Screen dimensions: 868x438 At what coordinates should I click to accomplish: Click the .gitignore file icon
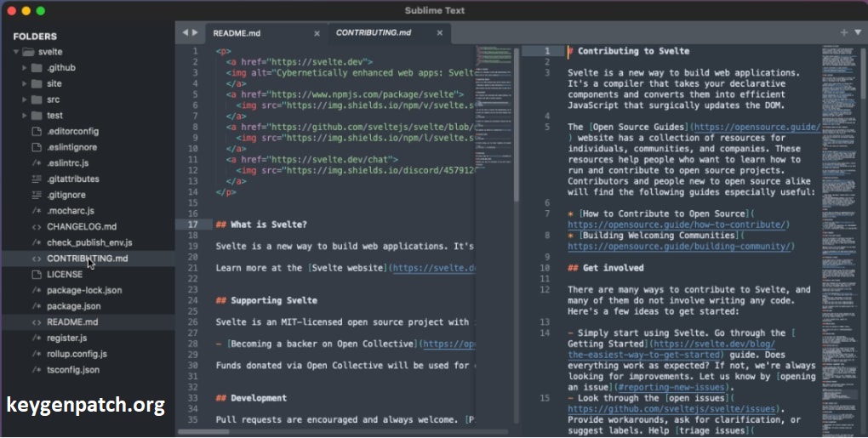tap(37, 196)
